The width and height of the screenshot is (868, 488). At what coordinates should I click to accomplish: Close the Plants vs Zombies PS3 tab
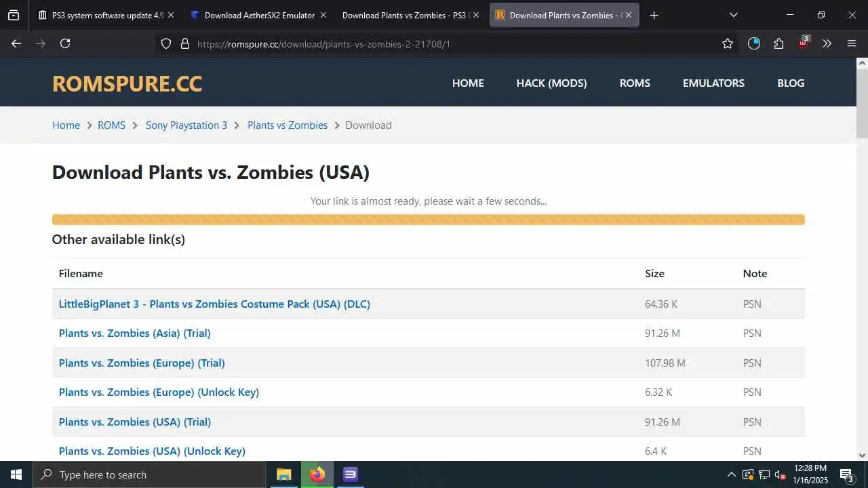pos(475,15)
